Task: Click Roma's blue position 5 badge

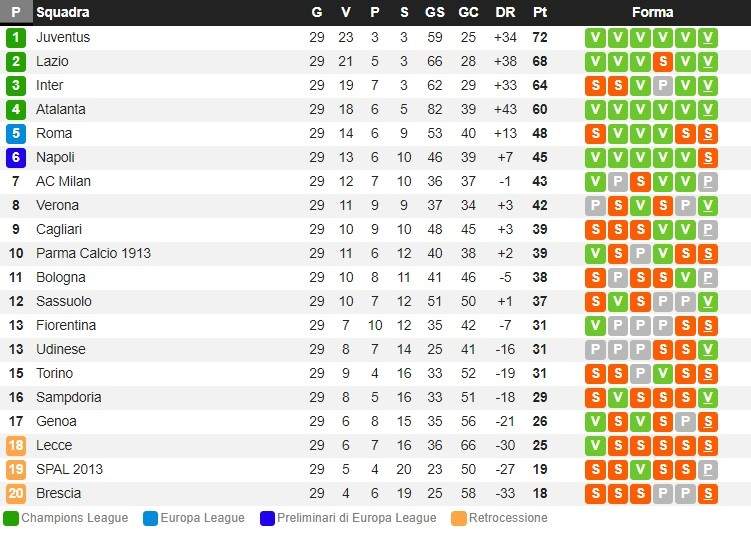Action: pyautogui.click(x=16, y=133)
